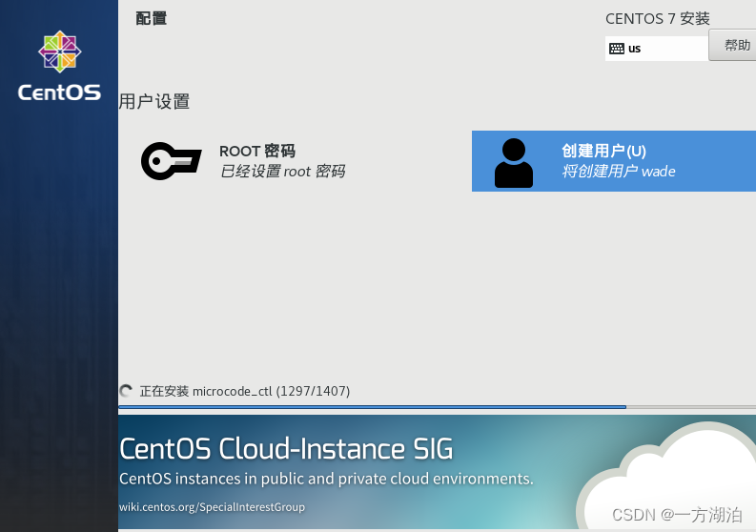Click the 将创建用户 wade status text
The image size is (756, 532).
click(x=619, y=172)
